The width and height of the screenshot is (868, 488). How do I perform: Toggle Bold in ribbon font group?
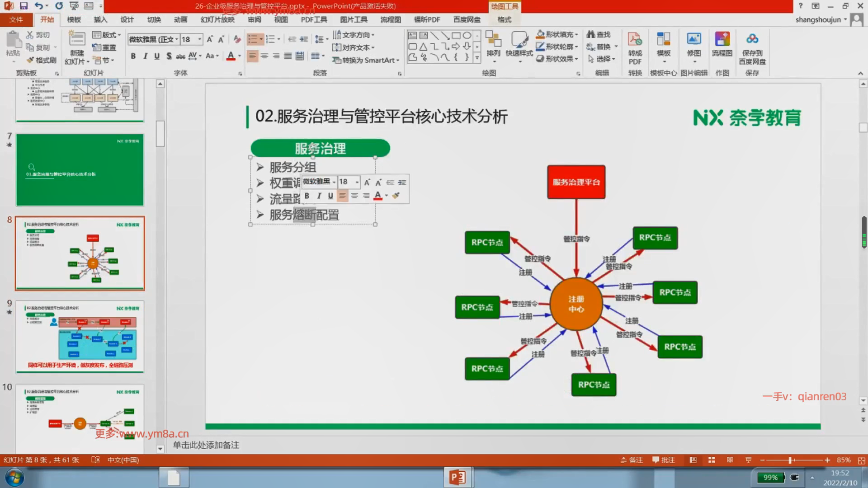pyautogui.click(x=133, y=56)
